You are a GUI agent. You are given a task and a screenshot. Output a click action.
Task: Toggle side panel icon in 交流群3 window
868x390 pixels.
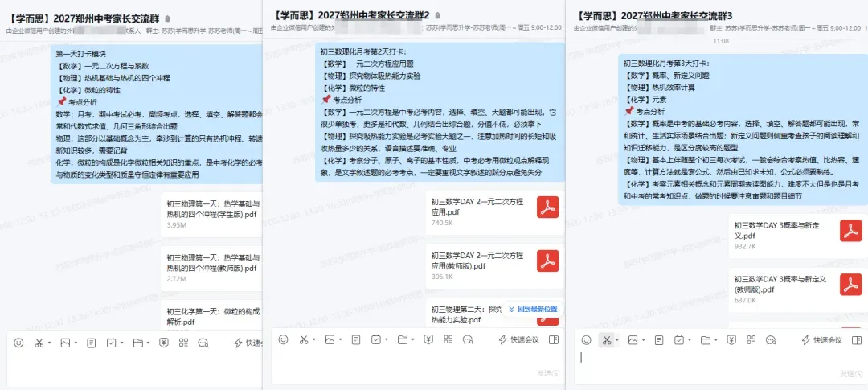pyautogui.click(x=856, y=340)
